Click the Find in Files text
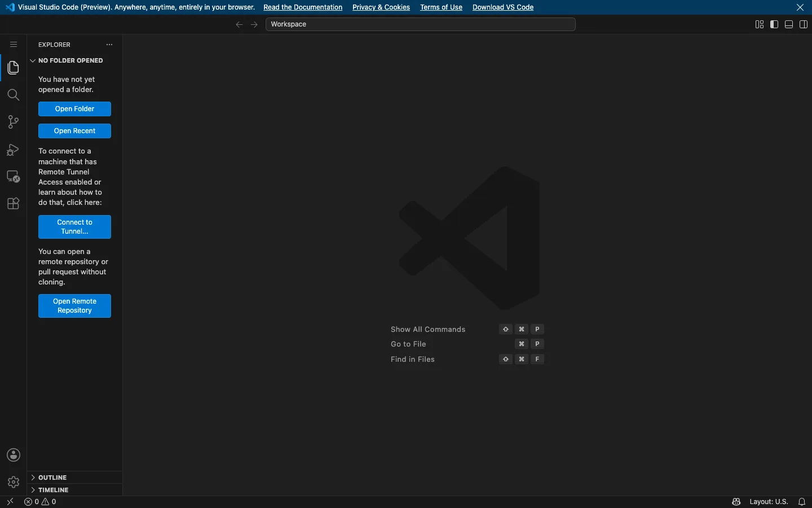Screen dimensions: 812x508 click(413, 360)
